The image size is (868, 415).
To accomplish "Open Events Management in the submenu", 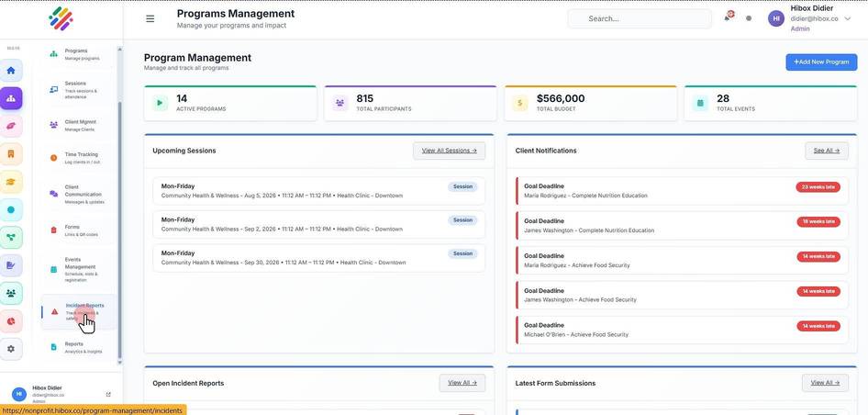I will pos(79,269).
